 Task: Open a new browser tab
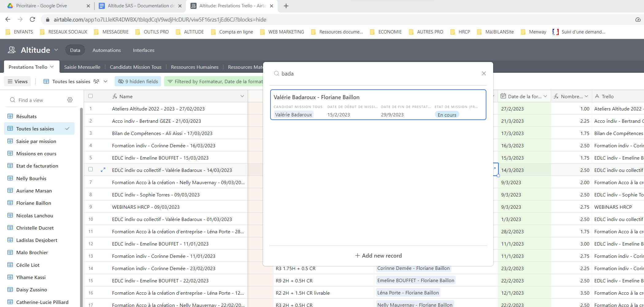[x=286, y=6]
